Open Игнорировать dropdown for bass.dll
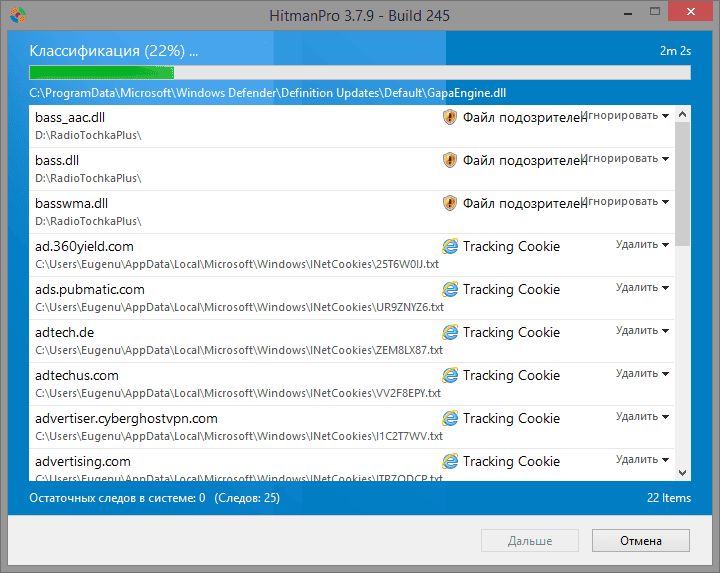Viewport: 720px width, 573px height. point(625,159)
